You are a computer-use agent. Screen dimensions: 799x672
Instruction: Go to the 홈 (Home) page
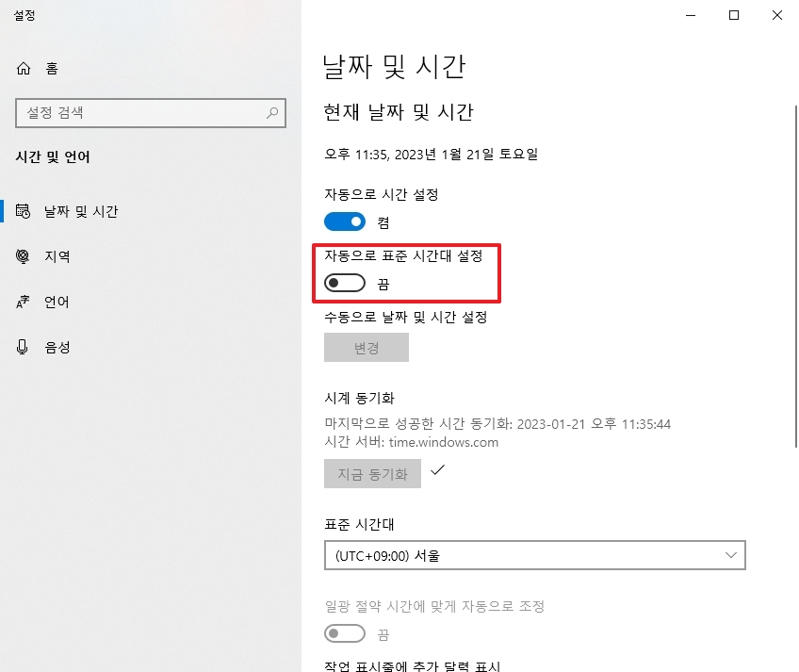(x=37, y=68)
